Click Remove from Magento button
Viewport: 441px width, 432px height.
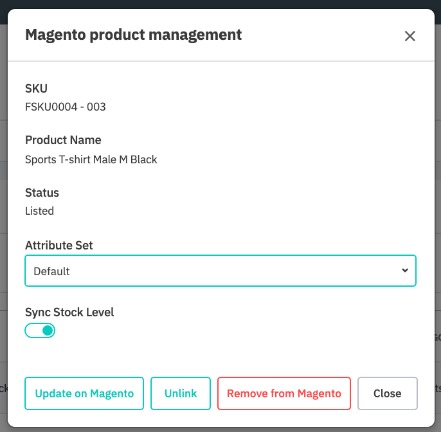pos(284,393)
